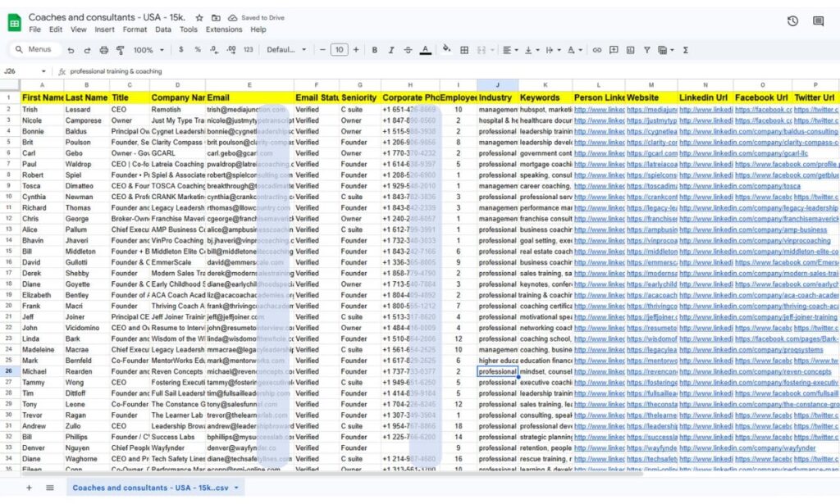Increase font size plus button
The image size is (840, 504).
(x=356, y=50)
